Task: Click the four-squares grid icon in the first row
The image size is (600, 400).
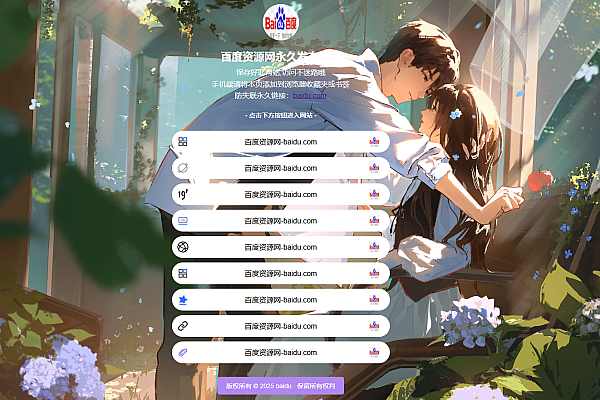Action: pyautogui.click(x=183, y=142)
